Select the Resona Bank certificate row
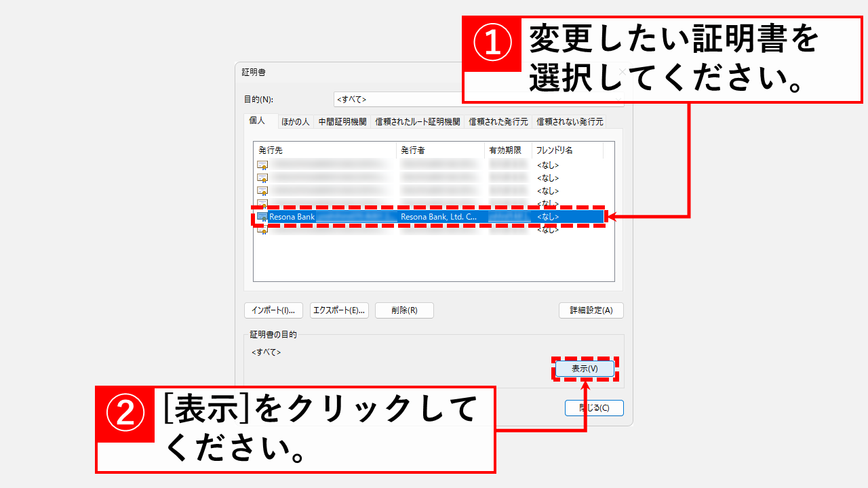The image size is (868, 488). coord(373,216)
